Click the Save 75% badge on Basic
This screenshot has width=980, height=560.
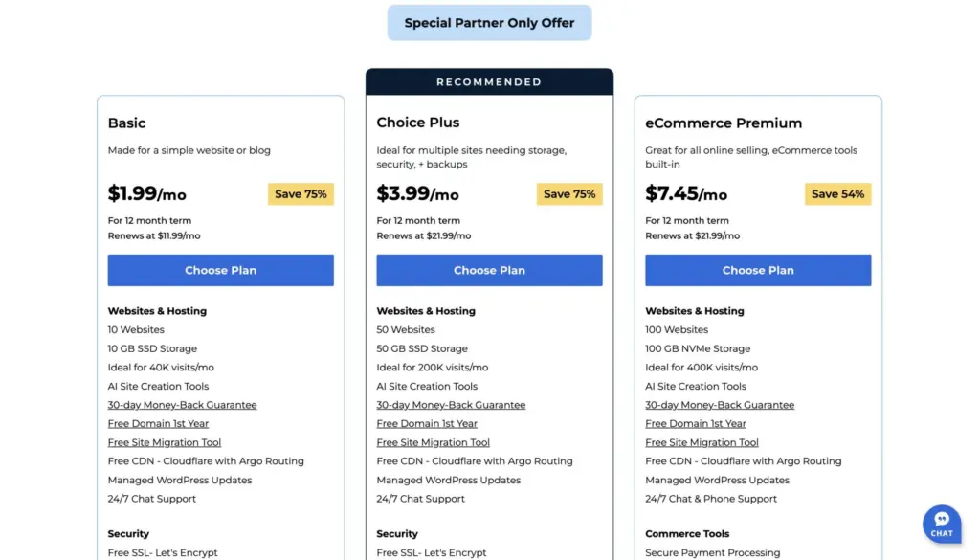(301, 194)
